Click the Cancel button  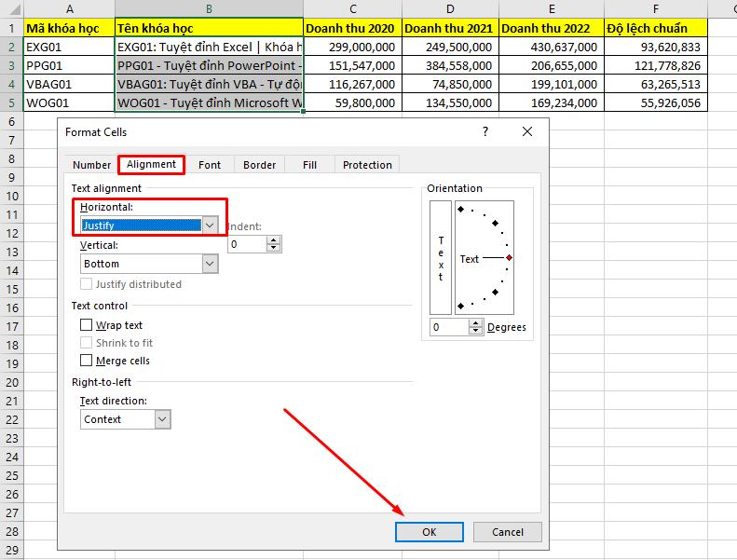tap(507, 532)
